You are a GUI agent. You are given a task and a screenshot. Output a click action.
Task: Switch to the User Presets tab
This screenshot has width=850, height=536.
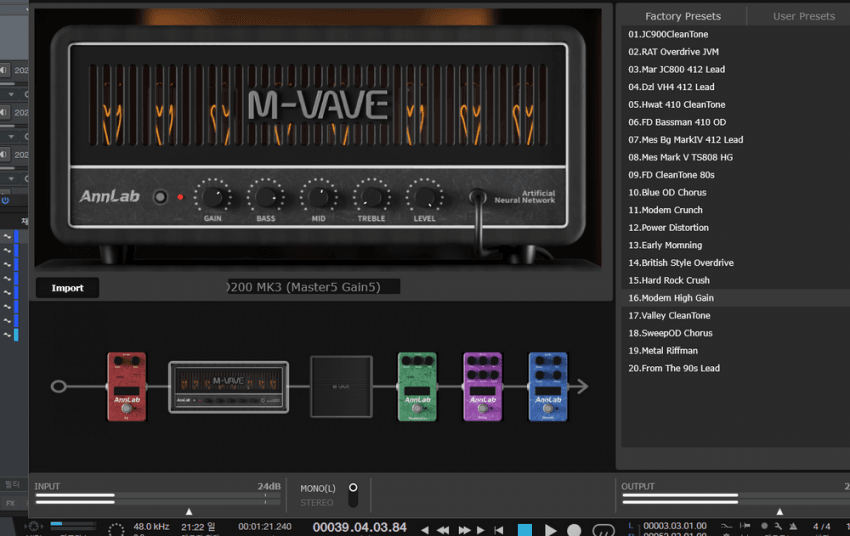click(803, 16)
